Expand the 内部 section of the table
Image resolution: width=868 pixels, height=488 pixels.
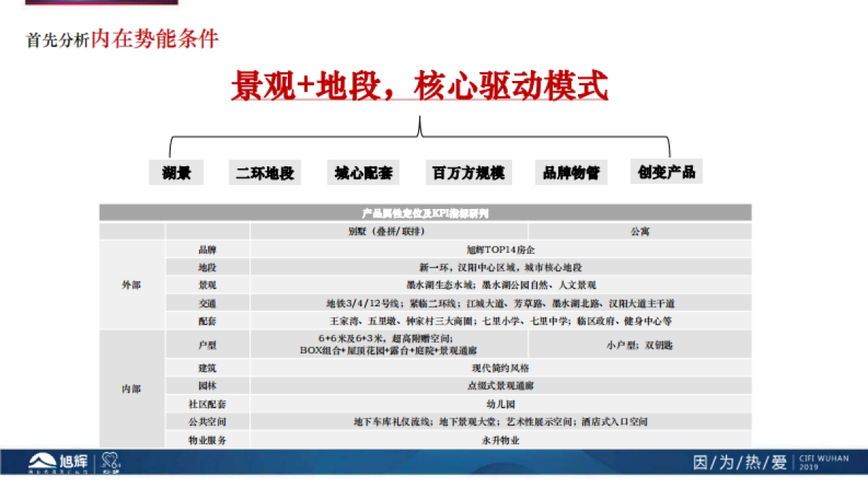pos(132,389)
